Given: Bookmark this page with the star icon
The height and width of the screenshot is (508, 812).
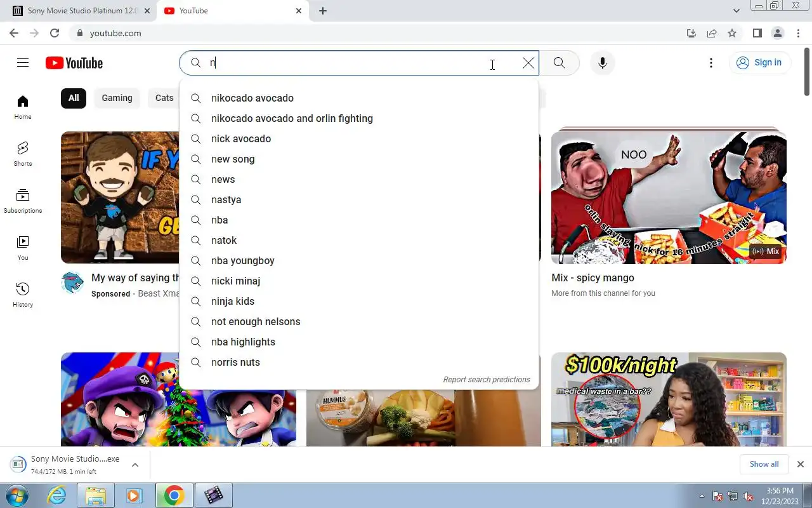Looking at the screenshot, I should pos(732,33).
